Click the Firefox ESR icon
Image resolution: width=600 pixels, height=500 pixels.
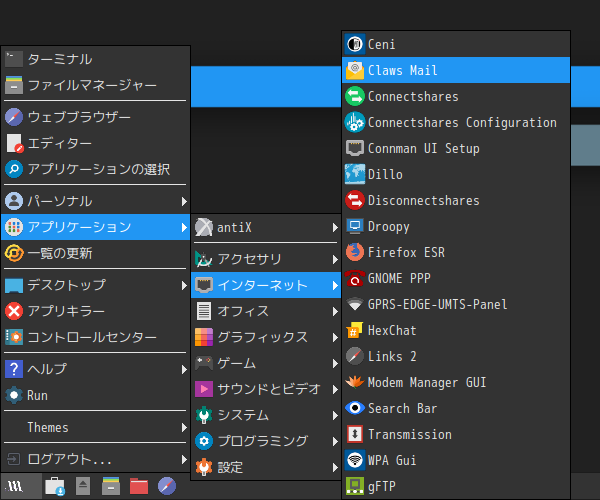(x=355, y=252)
